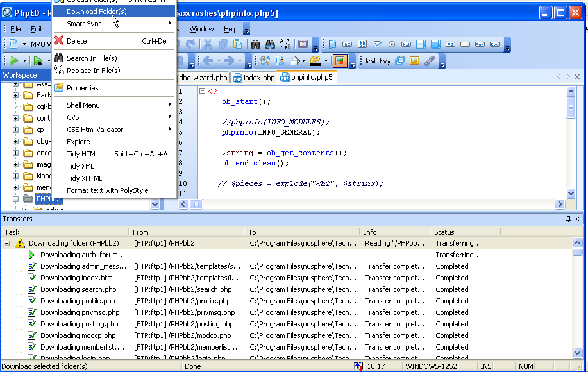Click the Cut scissors icon
The height and width of the screenshot is (372, 588).
208,44
